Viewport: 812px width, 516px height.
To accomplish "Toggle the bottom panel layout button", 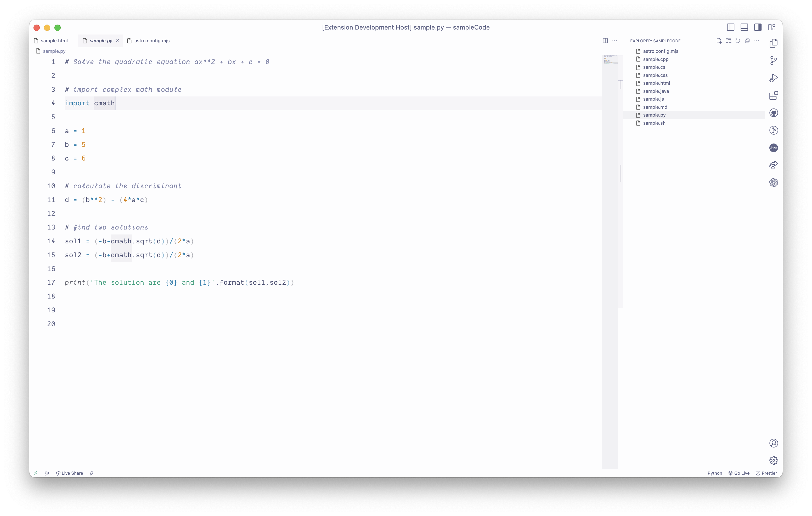I will (744, 27).
